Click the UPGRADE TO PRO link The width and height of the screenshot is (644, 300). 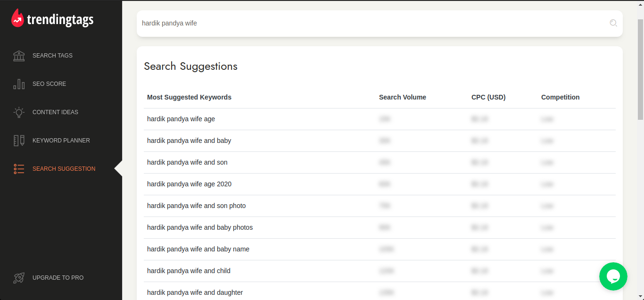58,278
